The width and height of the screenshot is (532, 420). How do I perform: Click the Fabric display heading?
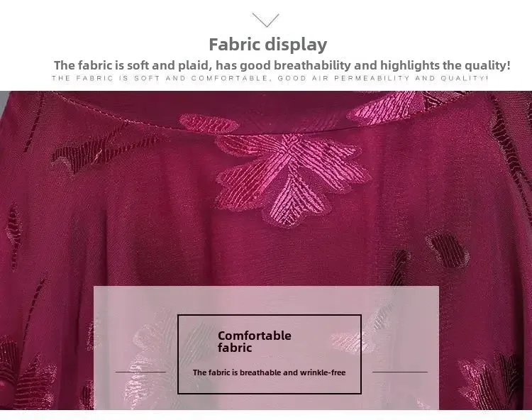(268, 45)
